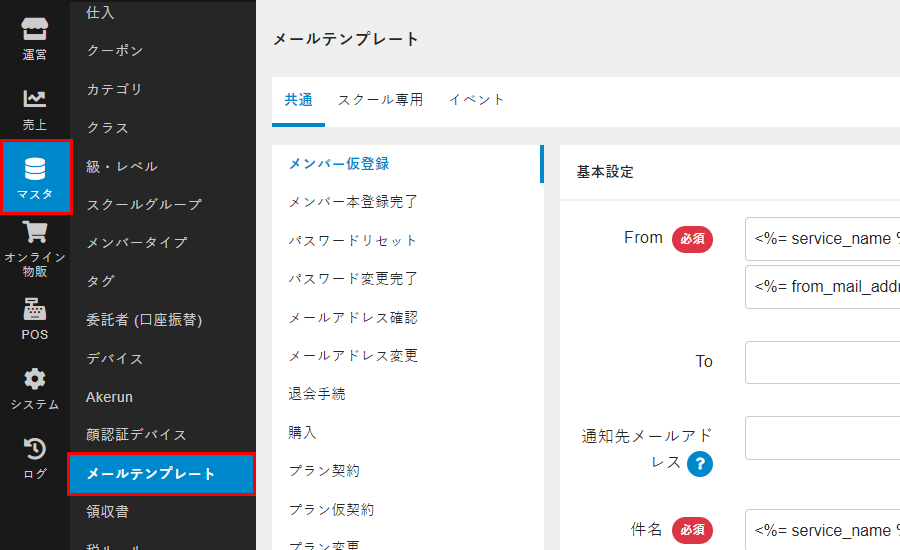Viewport: 900px width, 550px height.
Task: Select the 退会手続 template
Action: 317,394
